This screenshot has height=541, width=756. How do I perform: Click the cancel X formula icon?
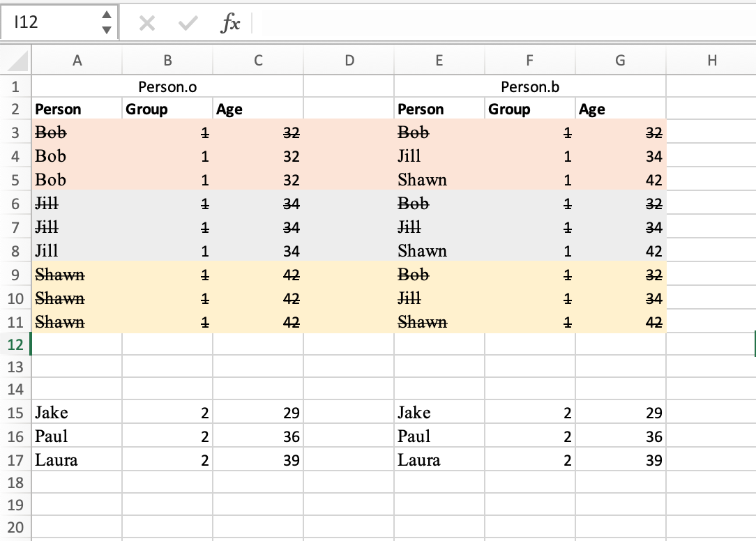[x=147, y=23]
